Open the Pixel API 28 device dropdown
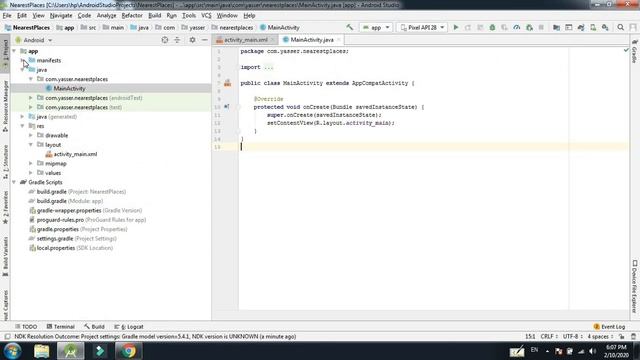 (x=422, y=27)
